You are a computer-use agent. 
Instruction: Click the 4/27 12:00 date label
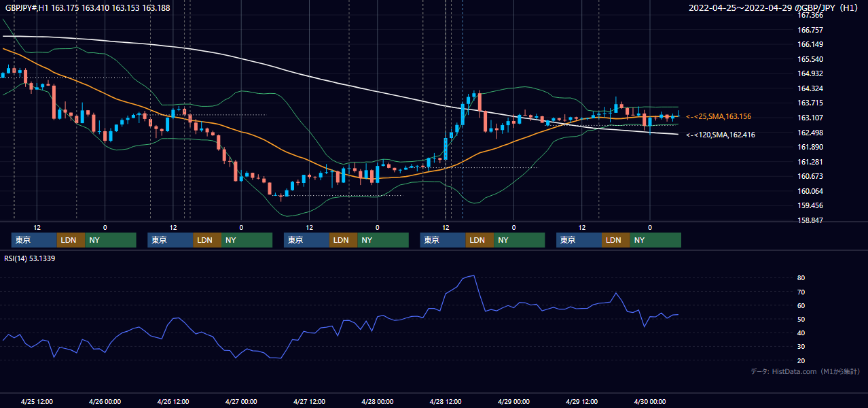[x=309, y=401]
